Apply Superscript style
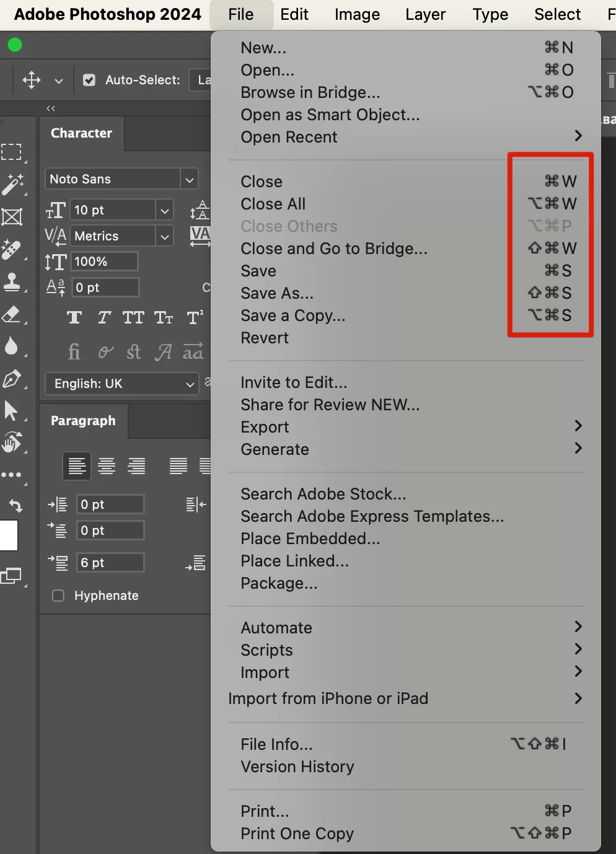 195,318
